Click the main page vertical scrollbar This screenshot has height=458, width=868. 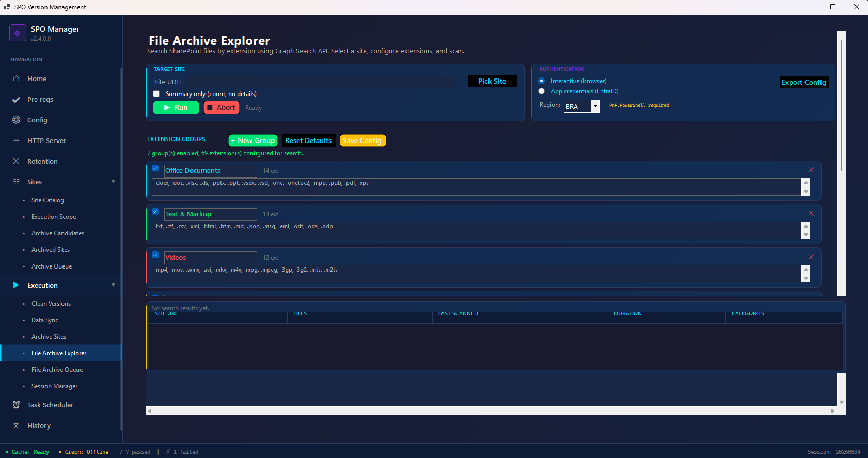pos(842,164)
